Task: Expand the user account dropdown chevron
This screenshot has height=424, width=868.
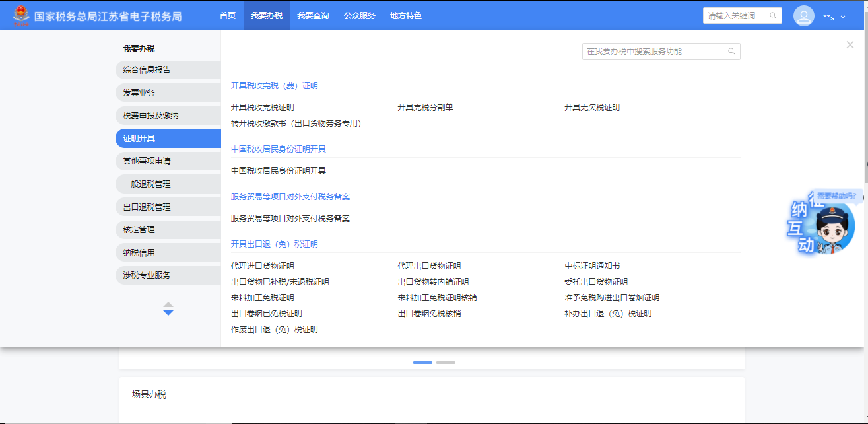Action: (x=843, y=17)
